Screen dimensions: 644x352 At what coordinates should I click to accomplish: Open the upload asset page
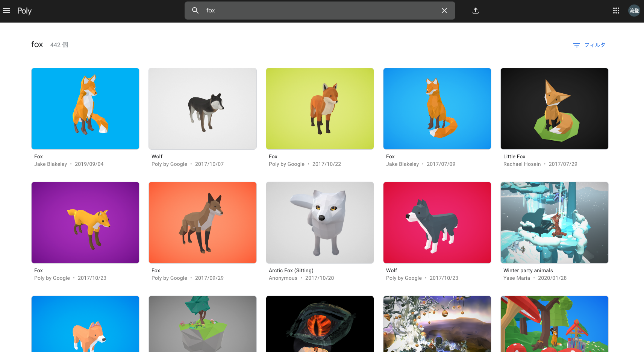click(475, 11)
